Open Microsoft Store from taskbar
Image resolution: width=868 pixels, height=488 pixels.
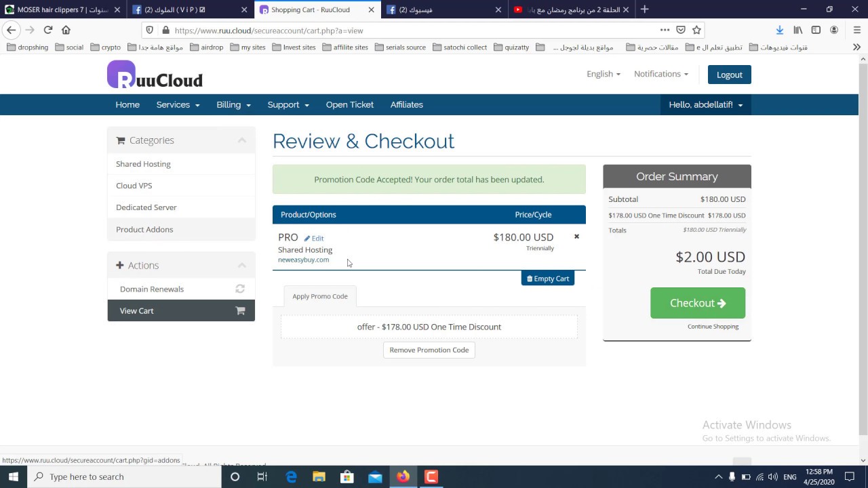(347, 477)
